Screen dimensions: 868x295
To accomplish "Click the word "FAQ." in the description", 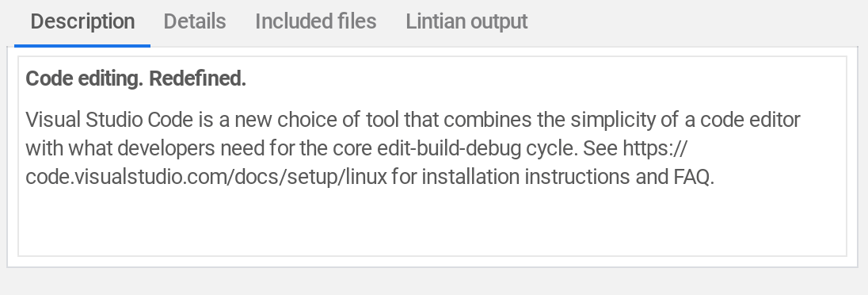I will (694, 178).
